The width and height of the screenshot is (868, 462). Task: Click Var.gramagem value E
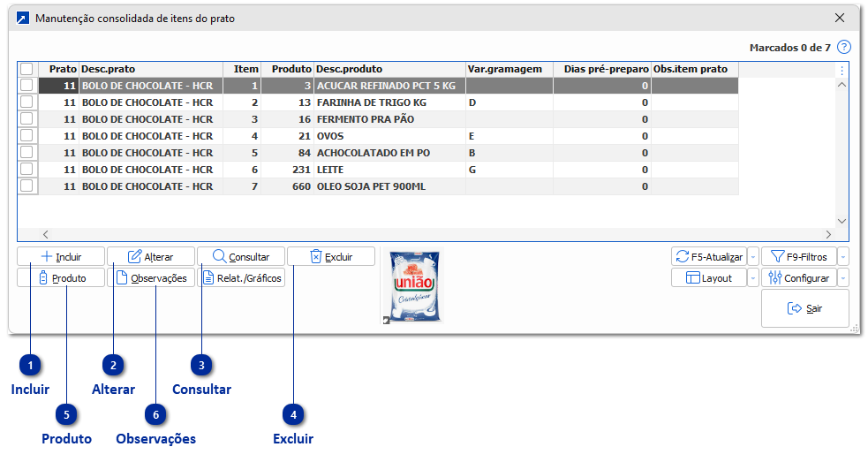[x=509, y=136]
